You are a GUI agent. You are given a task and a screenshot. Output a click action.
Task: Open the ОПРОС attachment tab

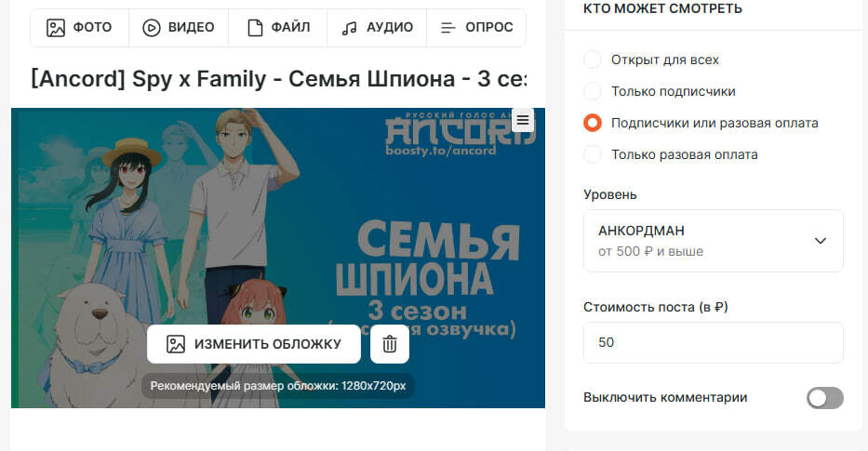click(476, 28)
